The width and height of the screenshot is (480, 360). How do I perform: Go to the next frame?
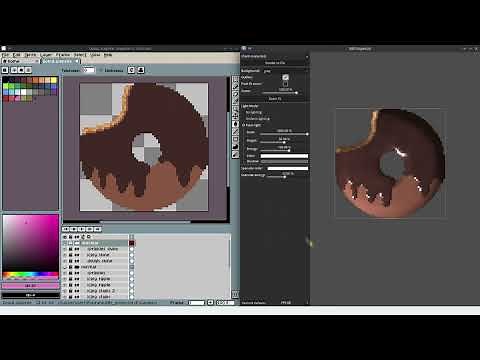(x=90, y=229)
